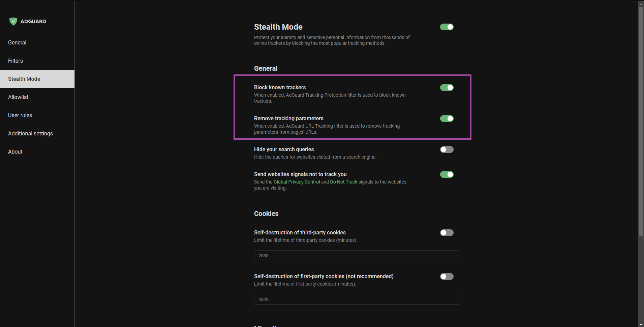Disable Remove tracking parameters
644x327 pixels.
click(447, 119)
